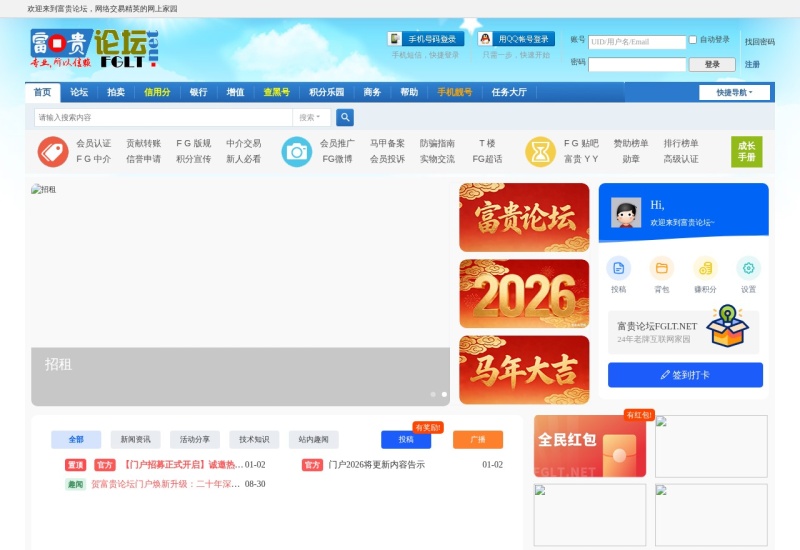Open the 查黑号 menu item
Screen dimensions: 800x550
pos(277,92)
